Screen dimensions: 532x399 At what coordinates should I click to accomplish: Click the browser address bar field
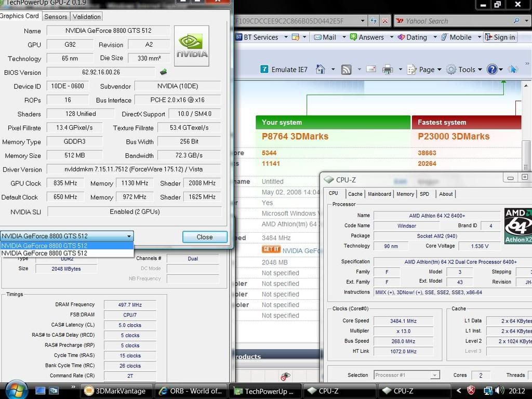pyautogui.click(x=296, y=21)
